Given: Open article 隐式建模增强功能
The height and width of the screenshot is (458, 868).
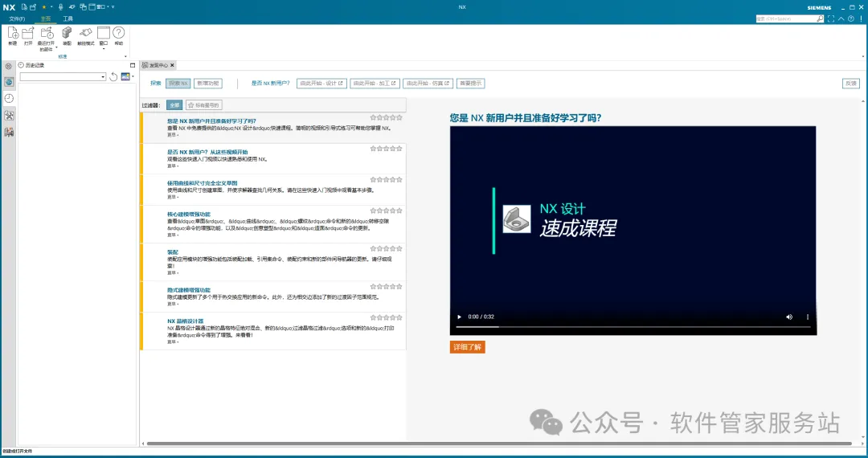Looking at the screenshot, I should click(x=189, y=290).
